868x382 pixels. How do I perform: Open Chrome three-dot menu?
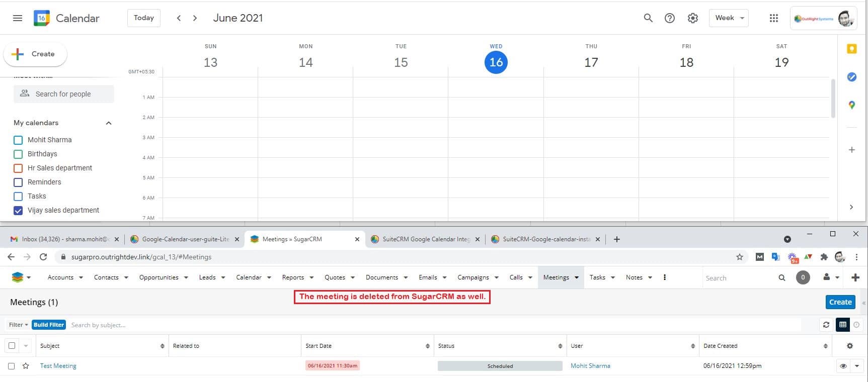[856, 257]
